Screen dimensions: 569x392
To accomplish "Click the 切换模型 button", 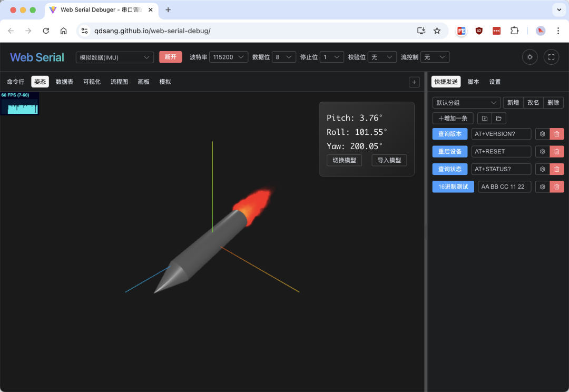I will click(x=344, y=160).
